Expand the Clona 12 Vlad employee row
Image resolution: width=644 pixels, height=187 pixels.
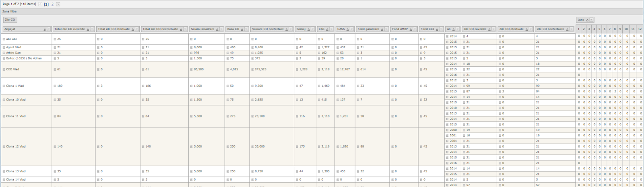coord(4,147)
